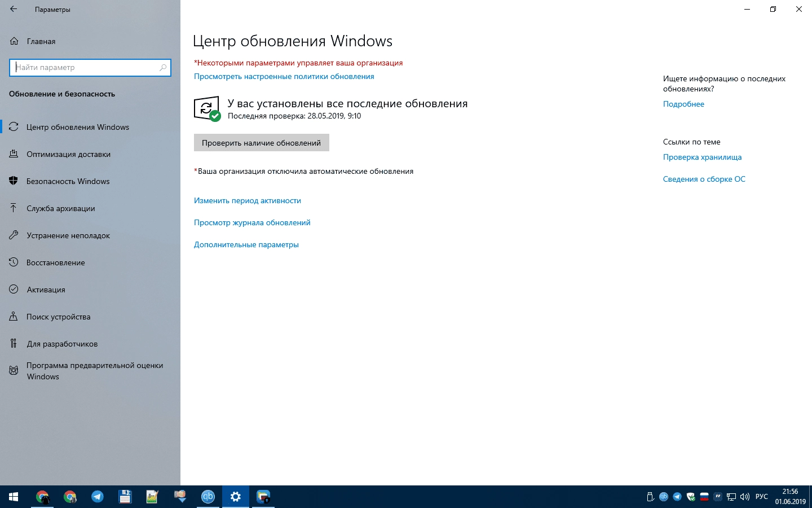This screenshot has width=812, height=508.
Task: Open Windows Security shield tray icon
Action: coord(691,497)
